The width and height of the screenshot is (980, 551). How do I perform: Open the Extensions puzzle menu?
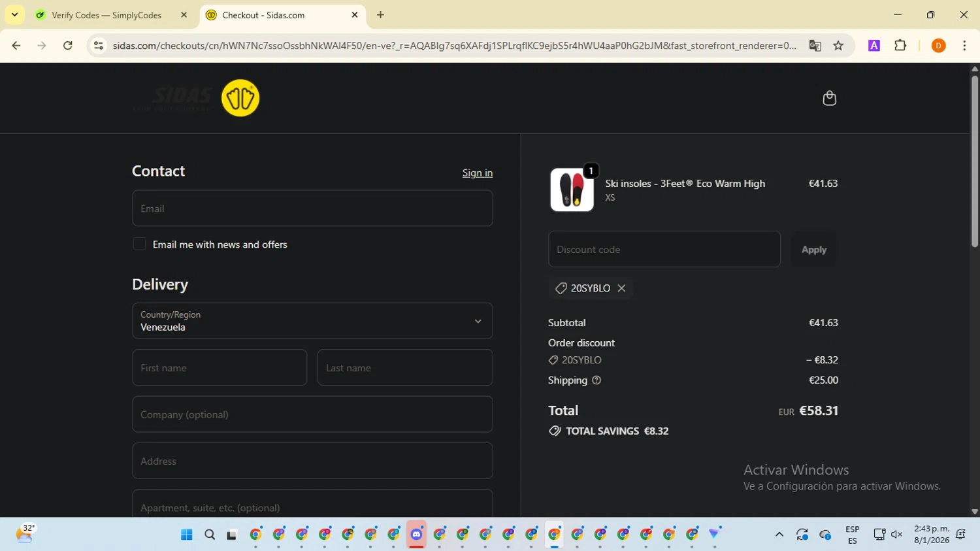coord(900,46)
